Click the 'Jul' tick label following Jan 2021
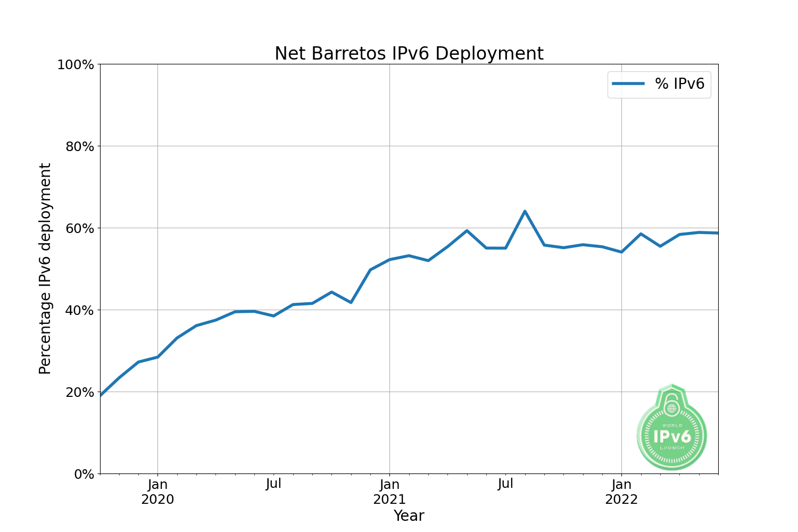The width and height of the screenshot is (798, 532). pyautogui.click(x=505, y=484)
